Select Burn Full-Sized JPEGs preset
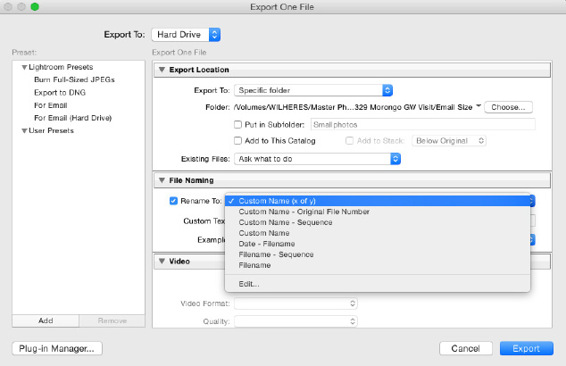Viewport: 566px width, 366px height. [x=74, y=80]
